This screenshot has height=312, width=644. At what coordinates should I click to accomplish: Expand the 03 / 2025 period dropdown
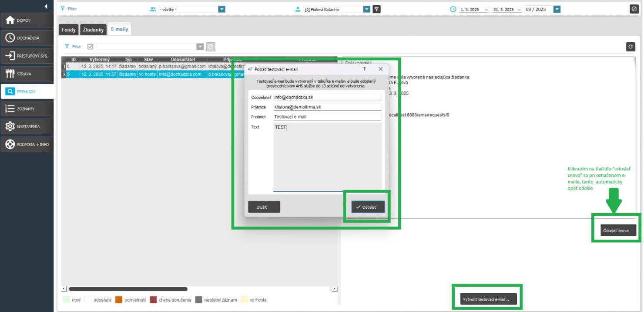point(557,9)
